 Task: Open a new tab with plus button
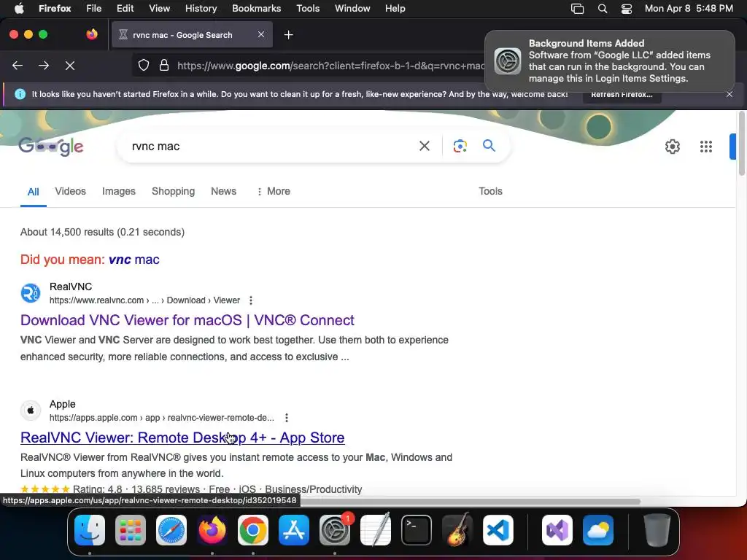288,35
